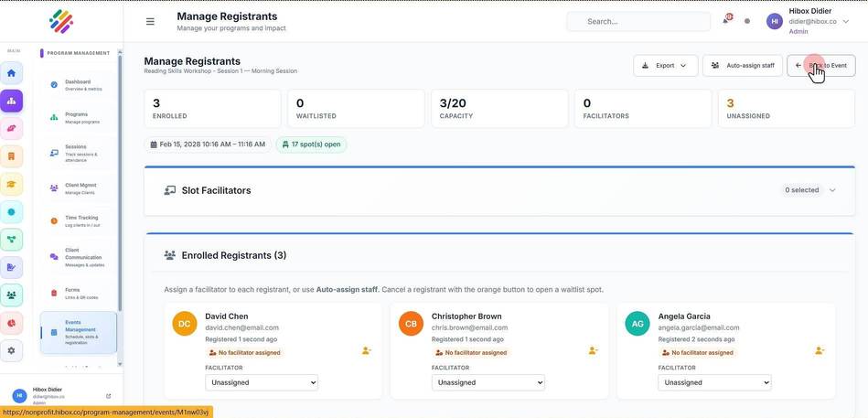Open the pink handshake sidebar icon
868x418 pixels.
[x=11, y=128]
